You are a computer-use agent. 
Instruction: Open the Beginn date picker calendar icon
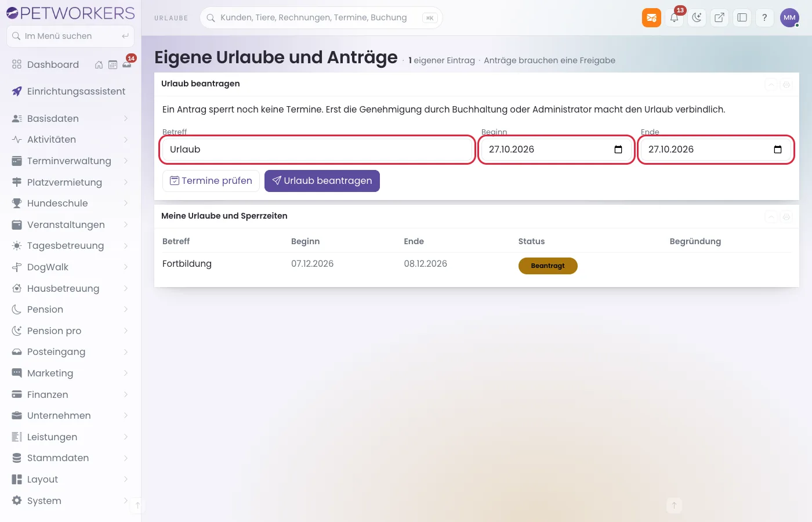pyautogui.click(x=618, y=150)
